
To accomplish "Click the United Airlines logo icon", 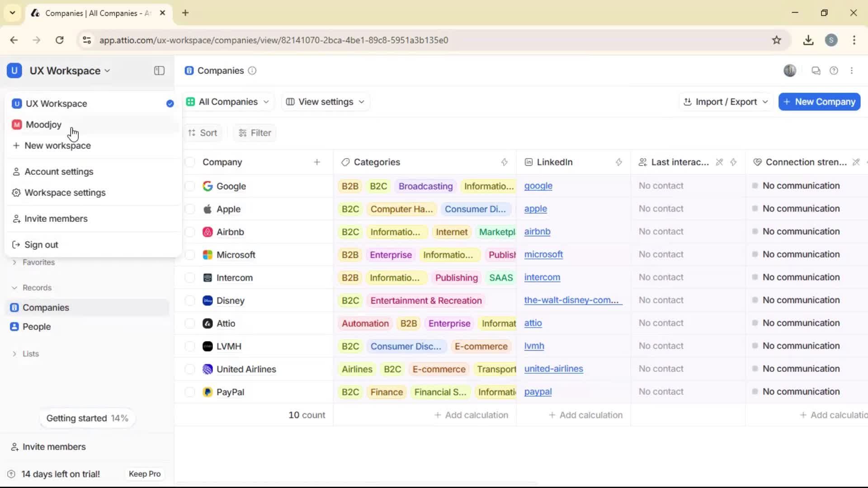I will (208, 369).
